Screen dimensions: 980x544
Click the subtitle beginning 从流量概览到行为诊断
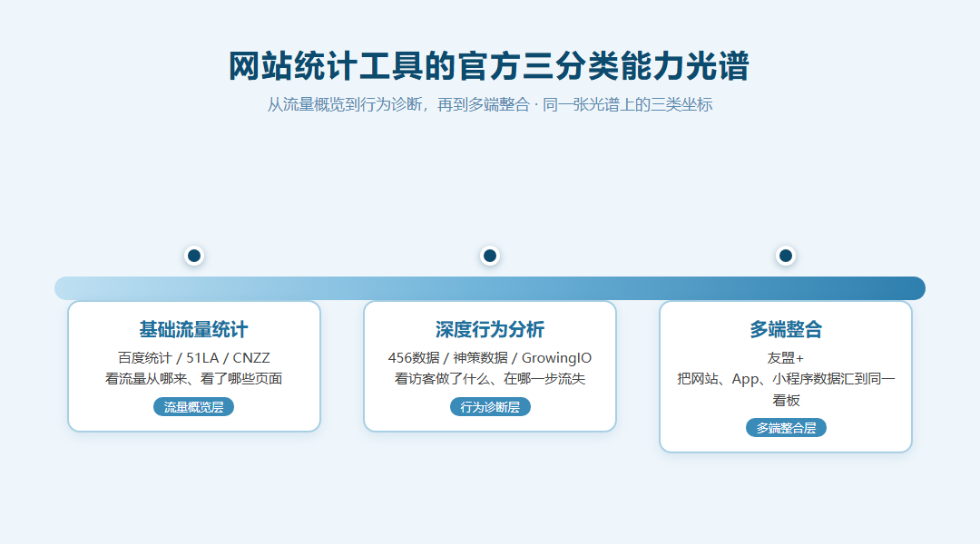point(490,104)
